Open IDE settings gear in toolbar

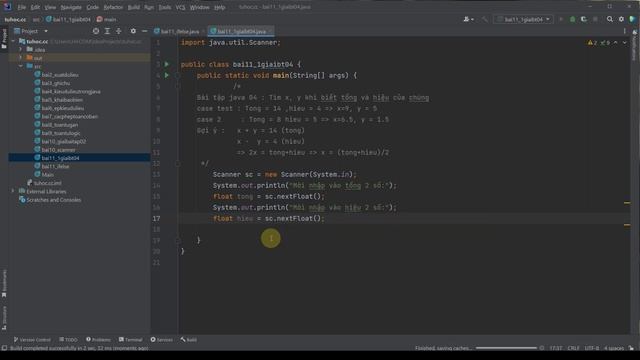click(x=621, y=19)
